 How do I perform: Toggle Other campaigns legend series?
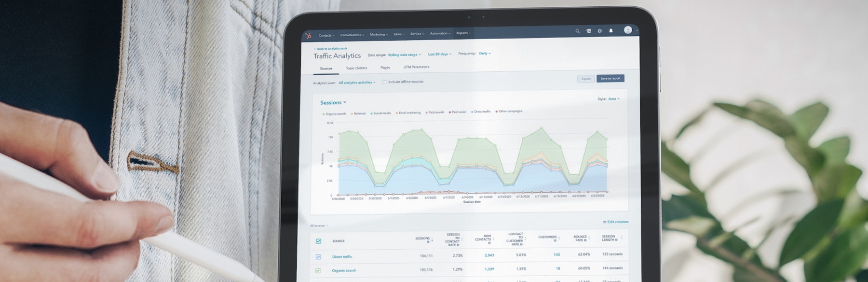click(x=509, y=111)
